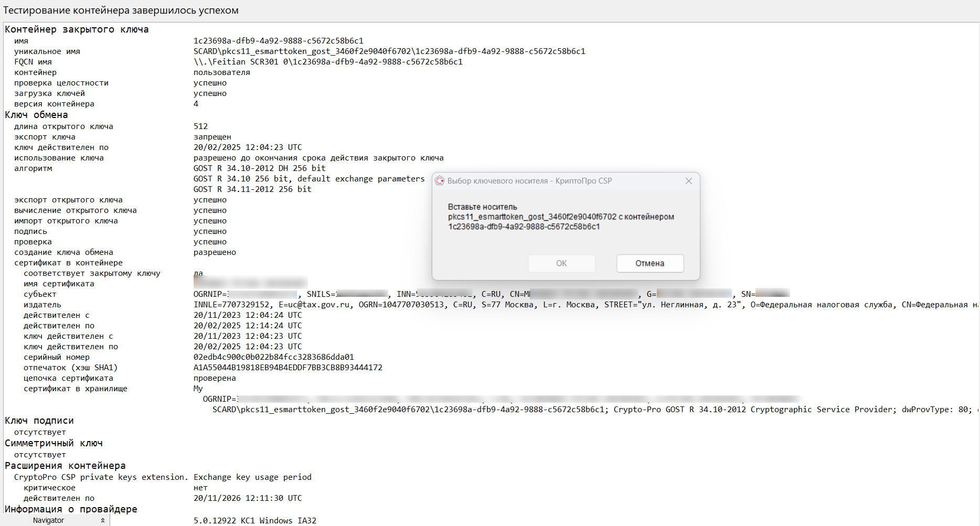Select the SCARD path in the 'уникальное имя' row
The image size is (980, 526).
point(389,51)
